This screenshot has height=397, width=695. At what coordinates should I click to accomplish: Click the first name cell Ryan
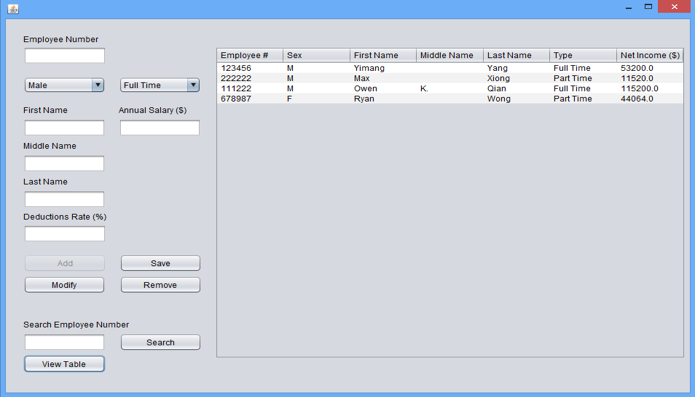coord(383,98)
